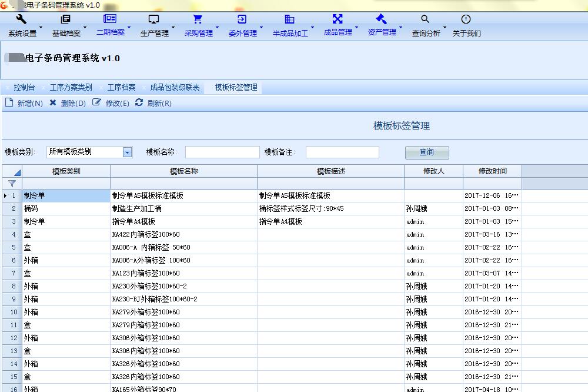Open the 生产管理 monitor icon
The width and height of the screenshot is (588, 392).
pyautogui.click(x=153, y=19)
